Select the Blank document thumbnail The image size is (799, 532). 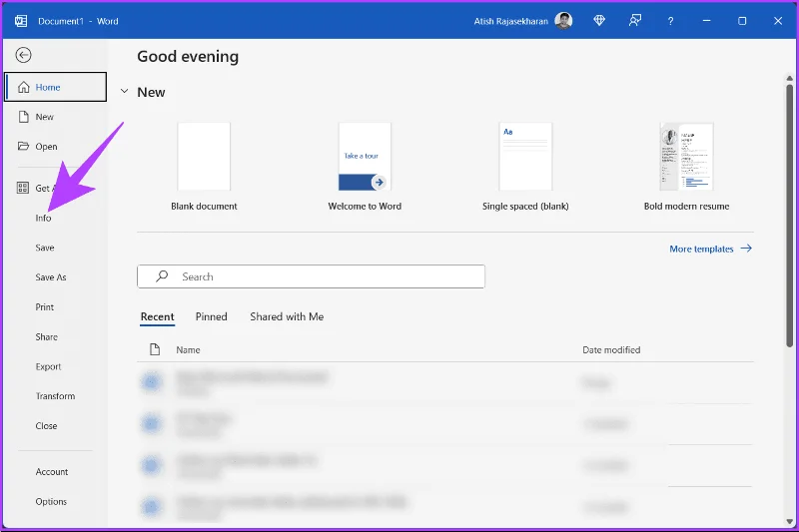pos(204,157)
